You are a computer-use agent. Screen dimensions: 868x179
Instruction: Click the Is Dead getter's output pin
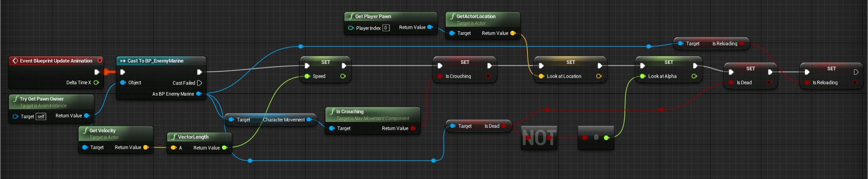(x=504, y=126)
